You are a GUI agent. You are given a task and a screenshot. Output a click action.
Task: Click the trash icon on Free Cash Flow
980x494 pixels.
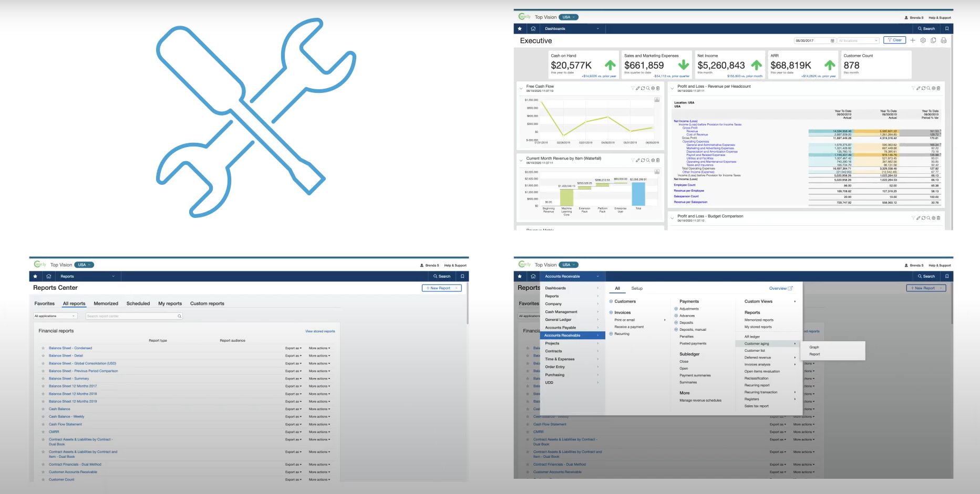tap(658, 88)
